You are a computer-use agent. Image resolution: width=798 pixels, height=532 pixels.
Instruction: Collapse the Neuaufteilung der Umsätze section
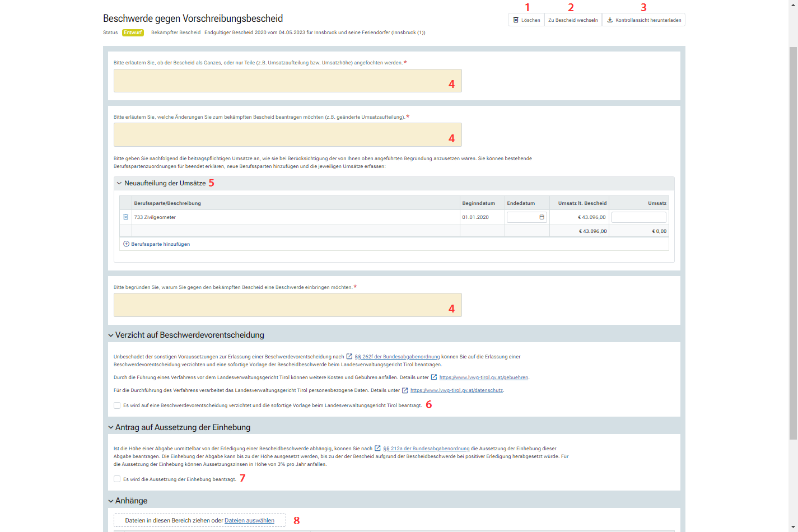point(119,183)
